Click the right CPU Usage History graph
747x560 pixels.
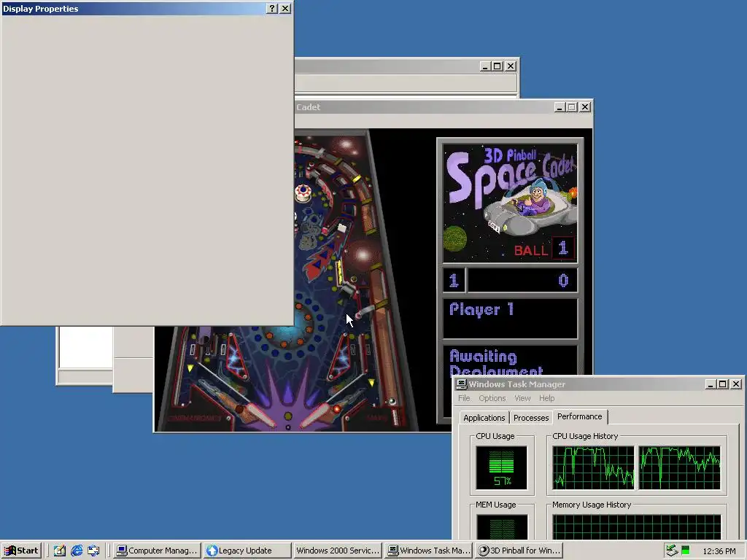(679, 467)
